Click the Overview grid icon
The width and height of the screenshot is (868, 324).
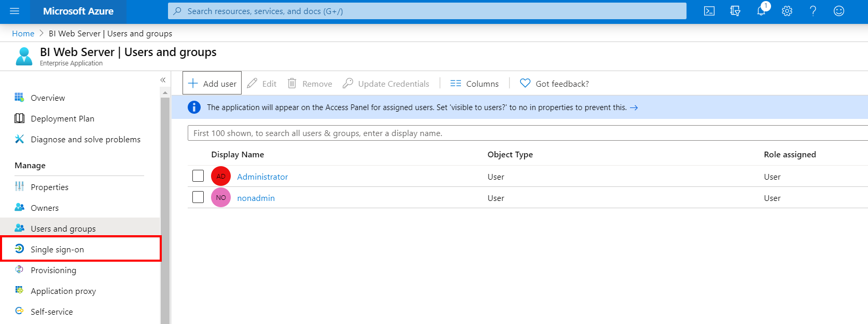(x=19, y=97)
